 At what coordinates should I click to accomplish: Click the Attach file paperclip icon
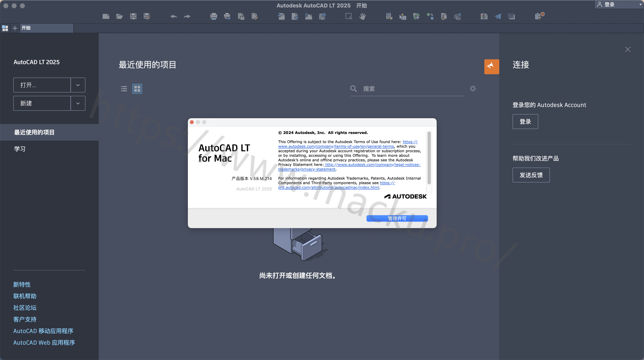309,17
